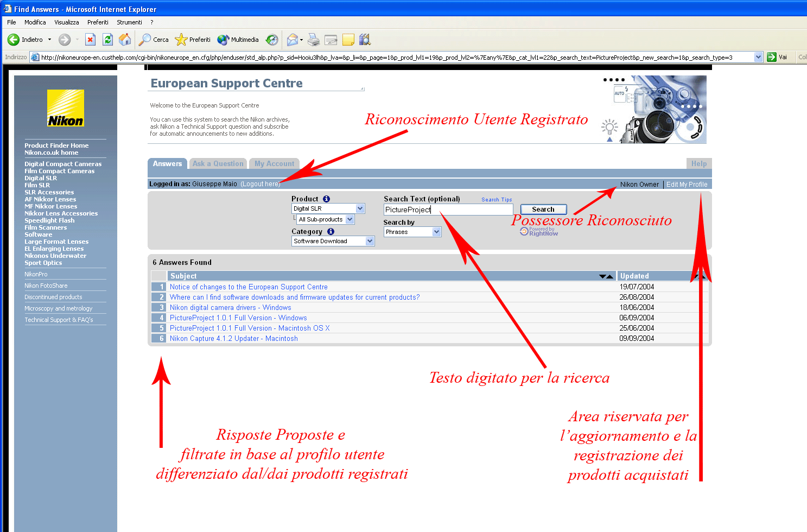Open Speedlight Flash sidebar link
This screenshot has height=532, width=807.
[49, 220]
